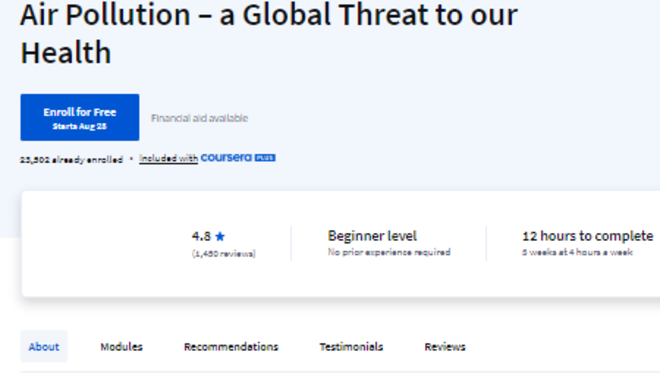Switch to the Modules tab
Viewport: 660px width, 380px height.
pos(121,346)
